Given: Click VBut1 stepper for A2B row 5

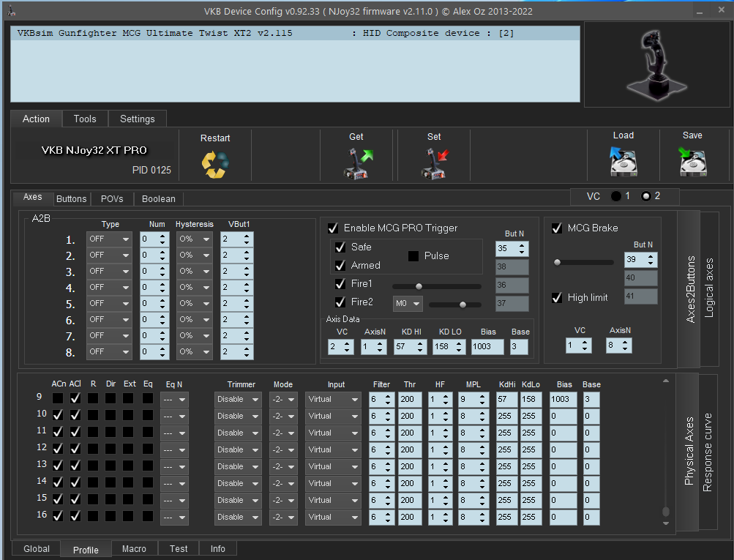Looking at the screenshot, I should point(236,304).
